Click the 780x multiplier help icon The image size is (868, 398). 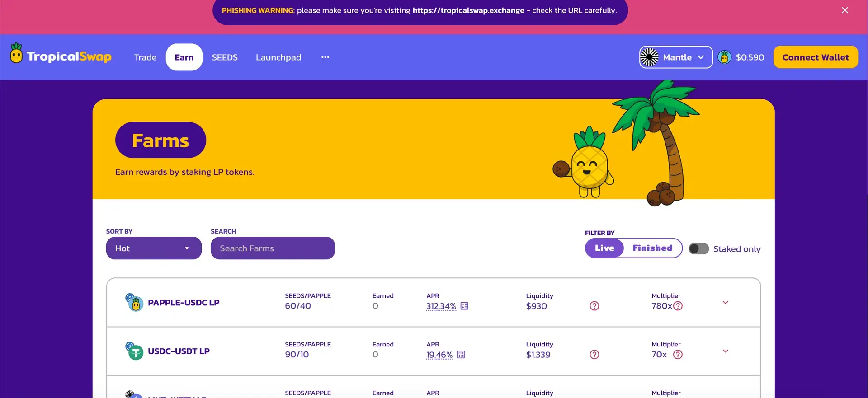[678, 306]
